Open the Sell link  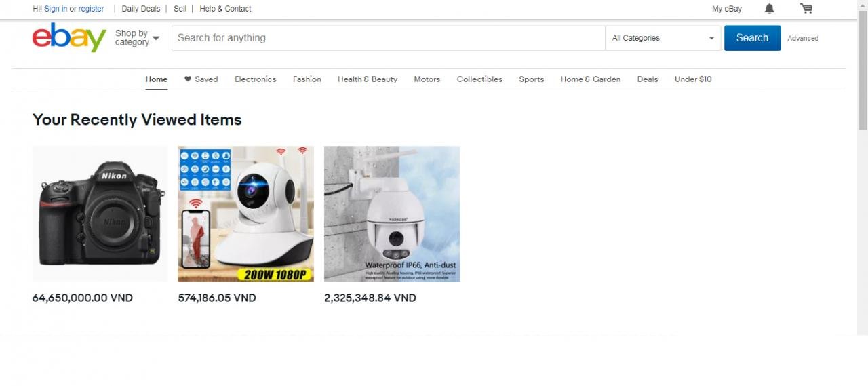point(180,9)
